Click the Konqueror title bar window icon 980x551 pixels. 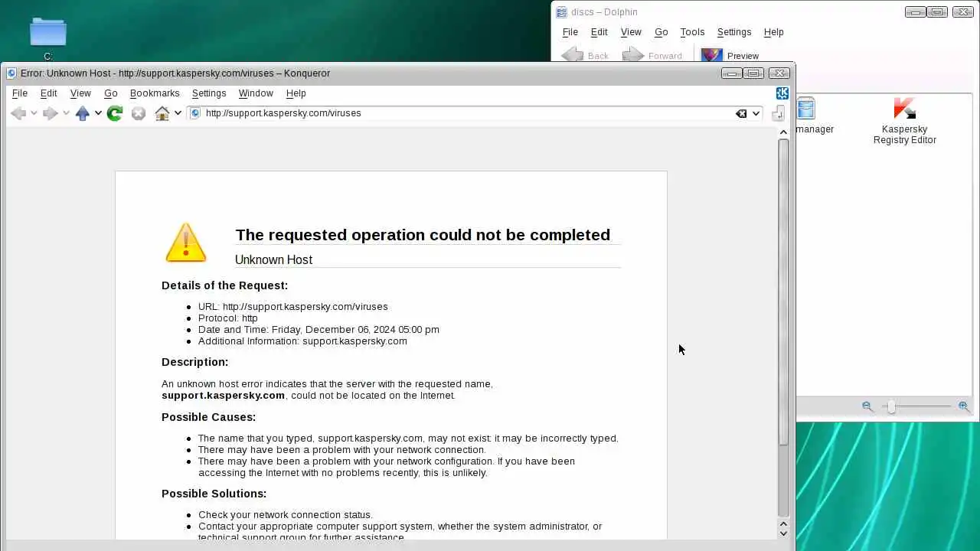(11, 73)
